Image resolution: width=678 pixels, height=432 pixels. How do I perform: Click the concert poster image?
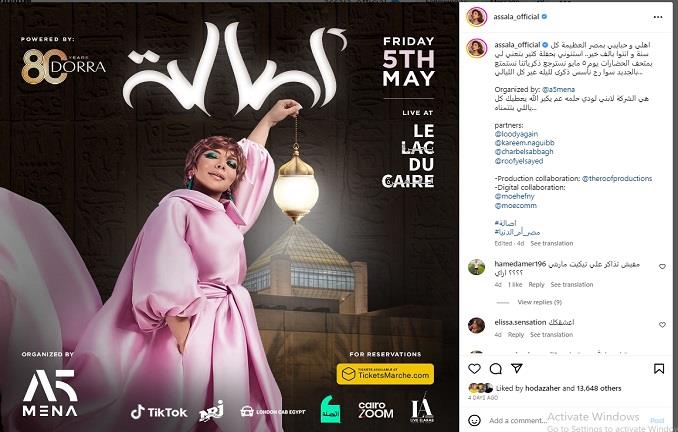(229, 217)
